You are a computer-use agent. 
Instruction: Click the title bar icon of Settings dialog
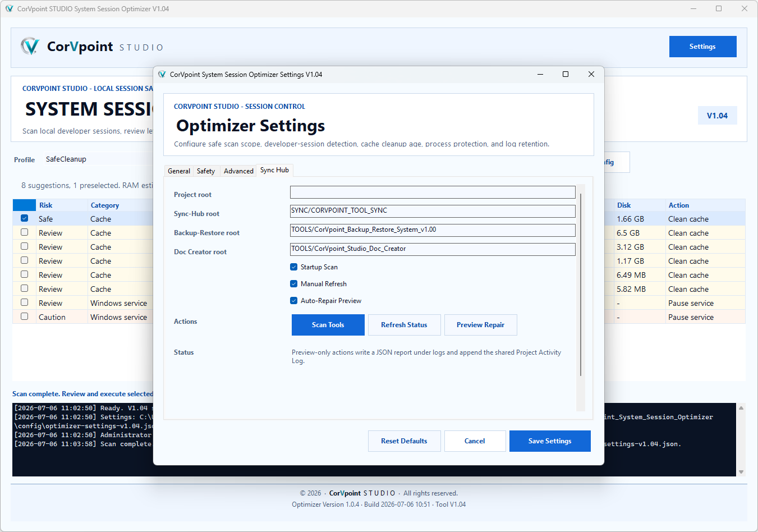162,74
